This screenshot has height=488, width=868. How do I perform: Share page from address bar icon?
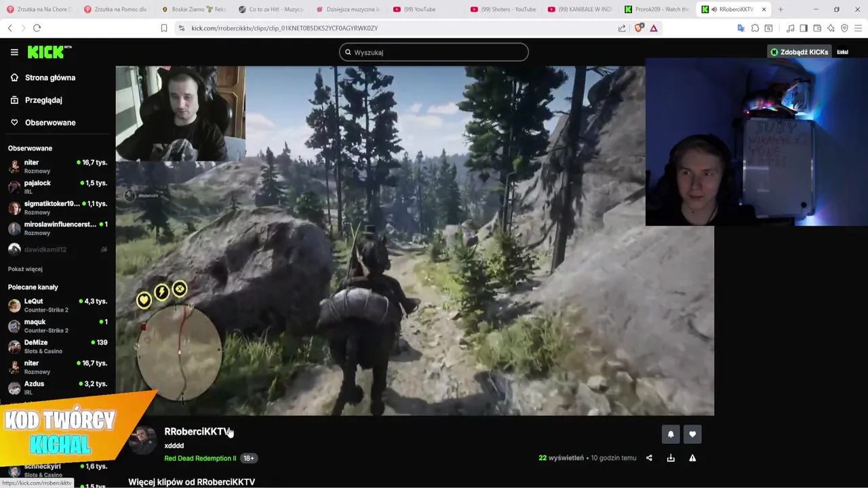point(622,28)
